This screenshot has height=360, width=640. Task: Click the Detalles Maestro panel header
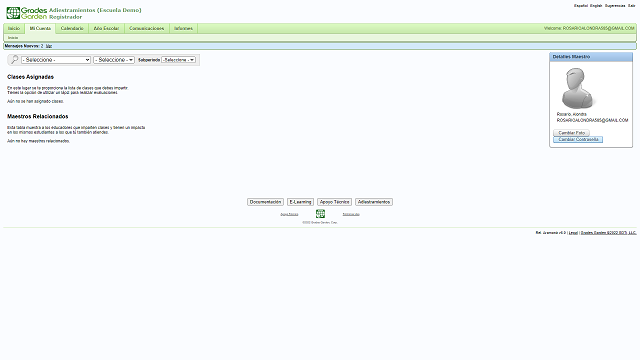pos(591,57)
